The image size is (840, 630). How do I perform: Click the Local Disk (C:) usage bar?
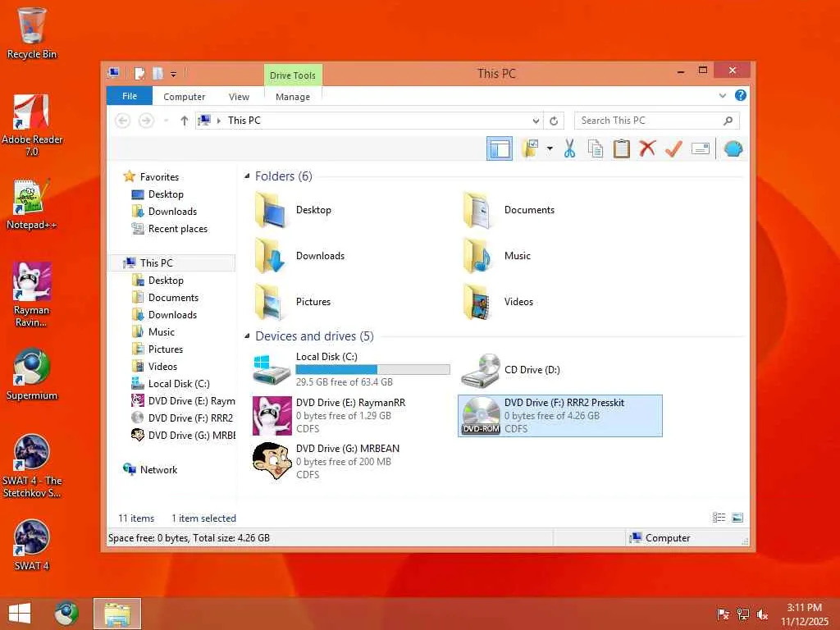click(x=372, y=369)
